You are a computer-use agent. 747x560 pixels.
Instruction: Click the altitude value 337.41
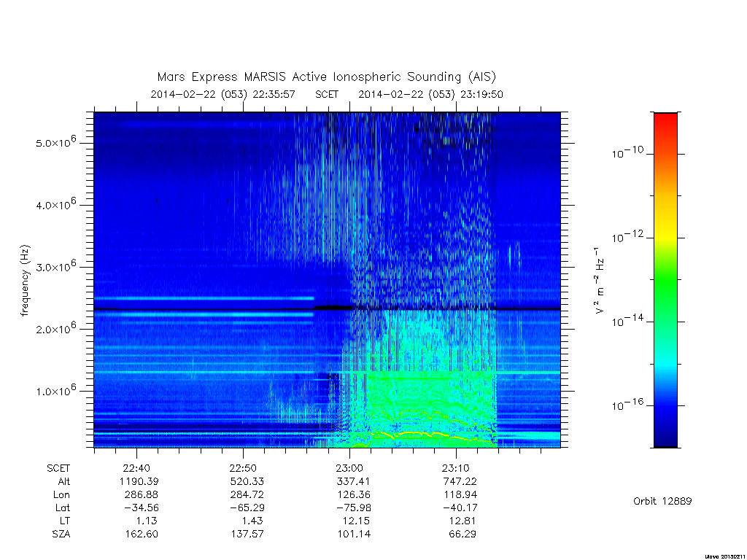(353, 481)
